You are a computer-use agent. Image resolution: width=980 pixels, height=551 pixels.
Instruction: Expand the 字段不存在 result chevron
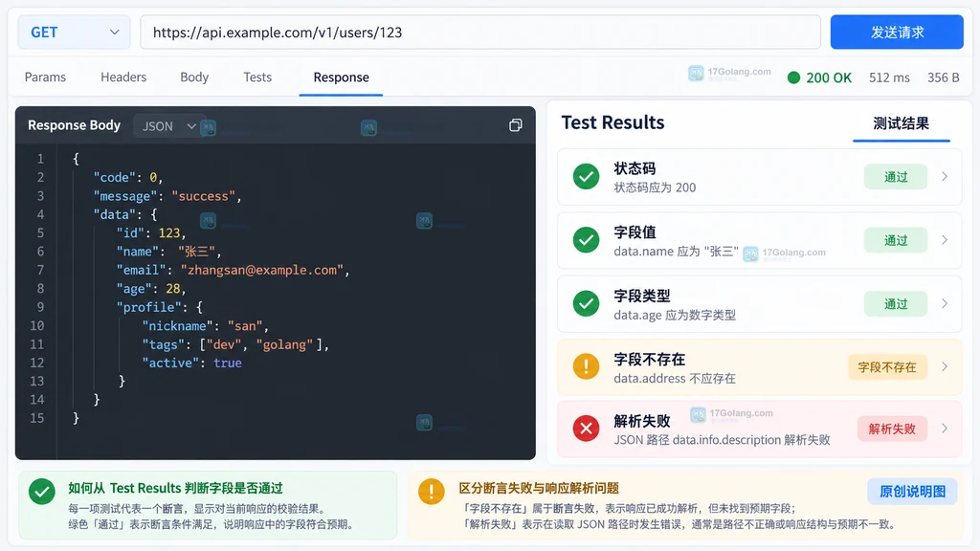click(945, 366)
